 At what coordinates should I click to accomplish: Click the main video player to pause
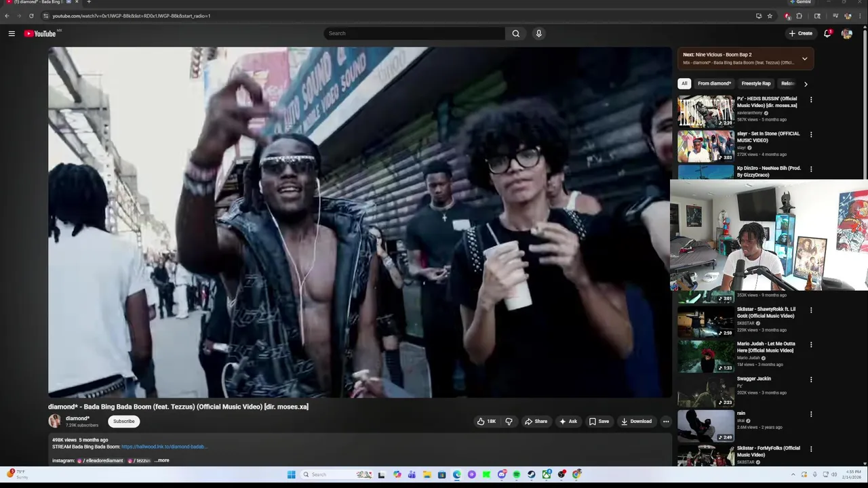tap(359, 222)
